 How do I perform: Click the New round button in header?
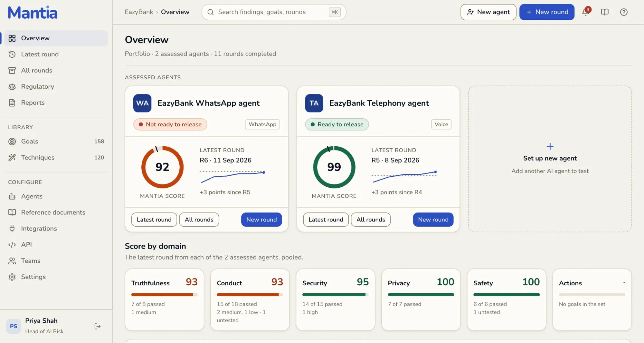(x=547, y=12)
